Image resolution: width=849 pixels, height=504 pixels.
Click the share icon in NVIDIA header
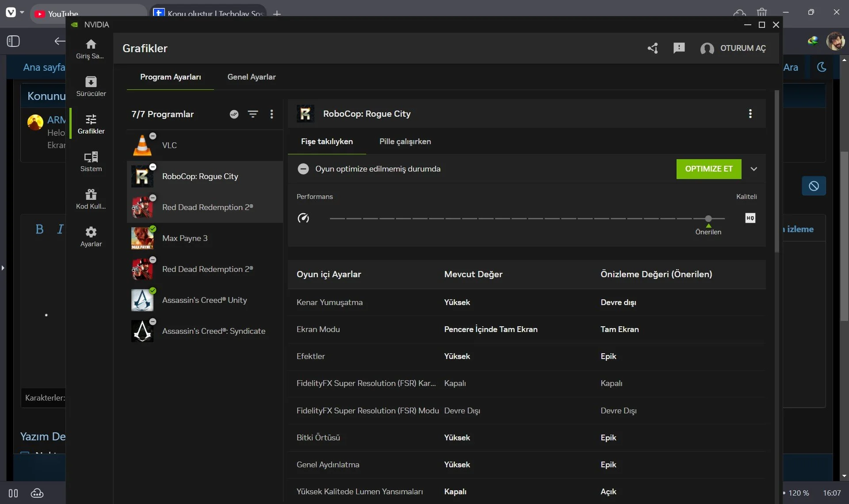point(653,48)
